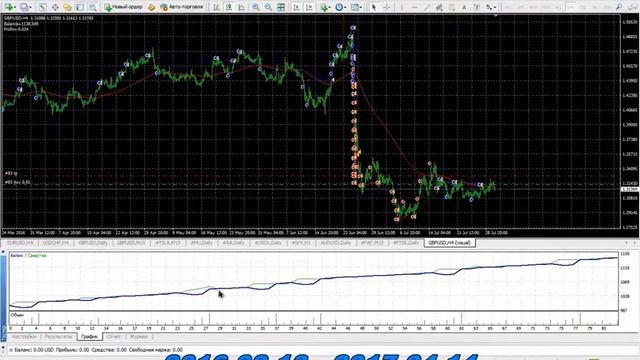Switch to the GBPUSD,Daily chart tab
This screenshot has height=360, width=640.
[x=93, y=242]
